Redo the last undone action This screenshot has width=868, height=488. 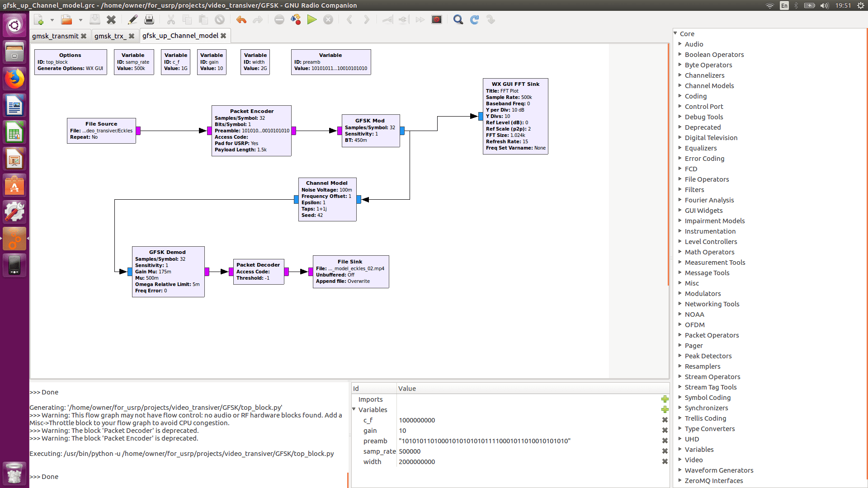tap(258, 20)
